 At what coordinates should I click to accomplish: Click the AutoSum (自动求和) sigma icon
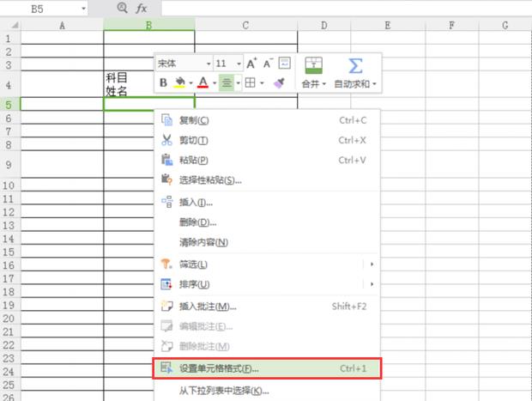(355, 65)
